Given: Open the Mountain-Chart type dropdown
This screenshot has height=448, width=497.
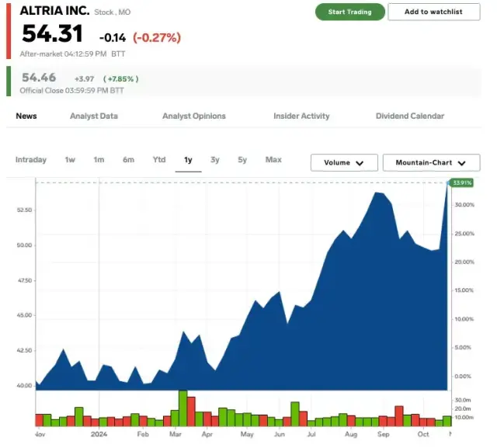Looking at the screenshot, I should click(431, 163).
